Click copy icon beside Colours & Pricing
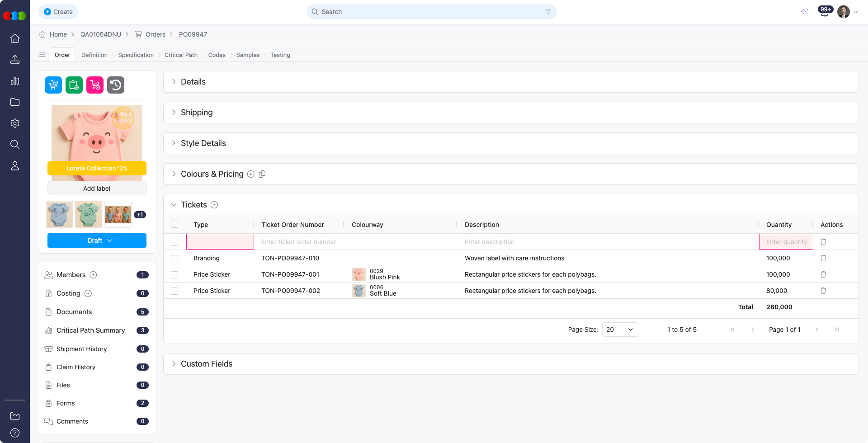 [262, 174]
